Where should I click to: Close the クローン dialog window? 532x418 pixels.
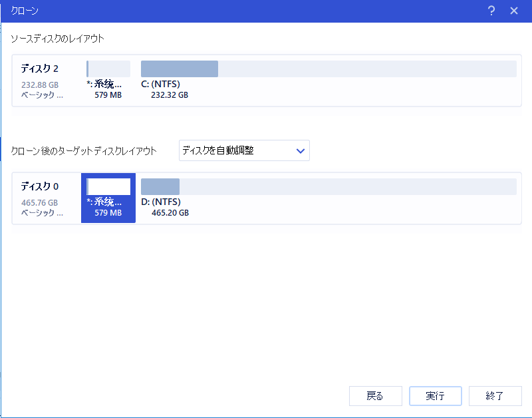514,11
